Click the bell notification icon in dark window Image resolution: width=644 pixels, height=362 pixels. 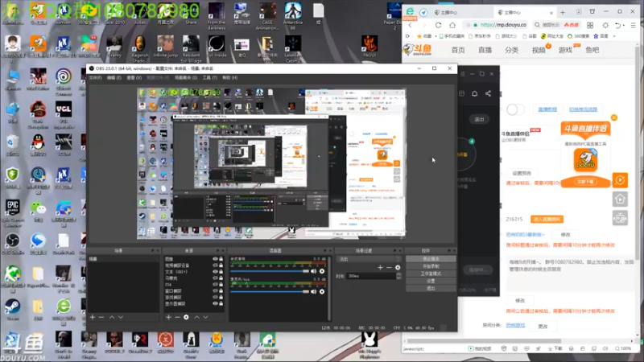tap(474, 93)
